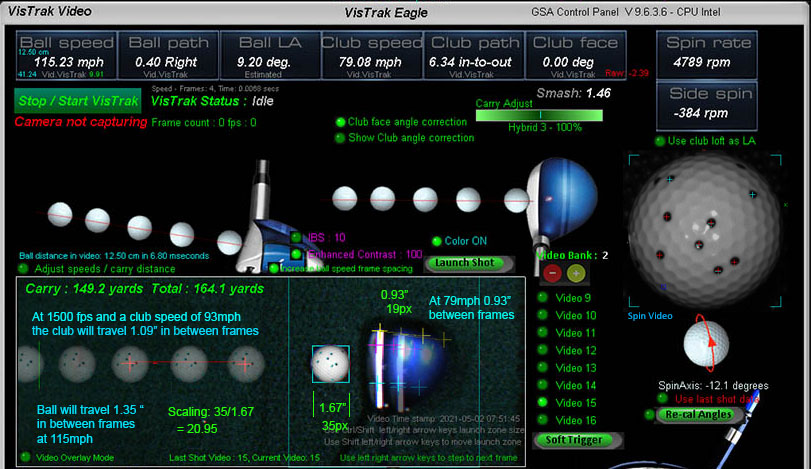This screenshot has height=469, width=811.
Task: Click Ball distance in video: 12.50 cm text
Action: click(x=114, y=255)
